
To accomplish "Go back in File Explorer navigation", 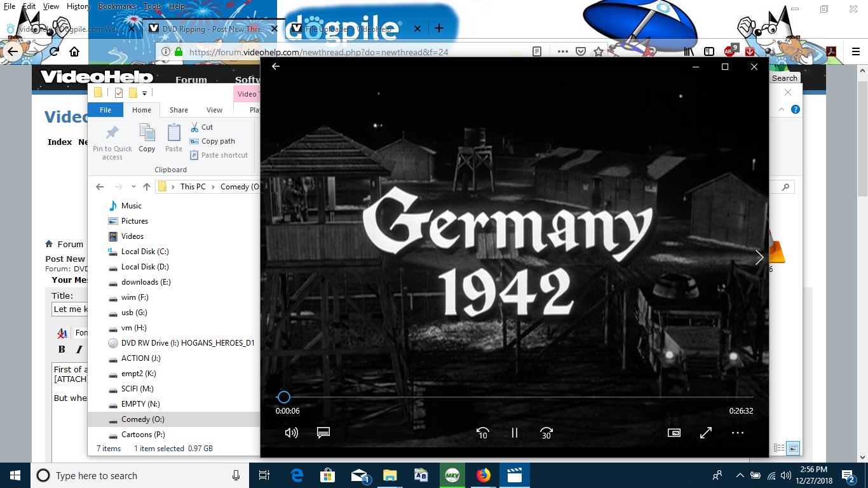I will (100, 187).
